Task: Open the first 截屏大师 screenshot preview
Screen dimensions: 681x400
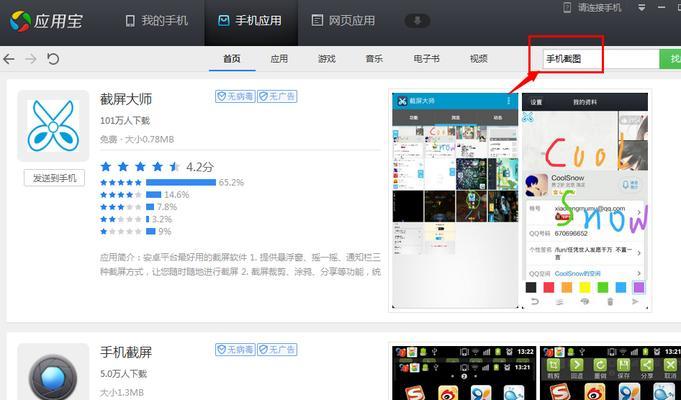Action: pos(455,200)
